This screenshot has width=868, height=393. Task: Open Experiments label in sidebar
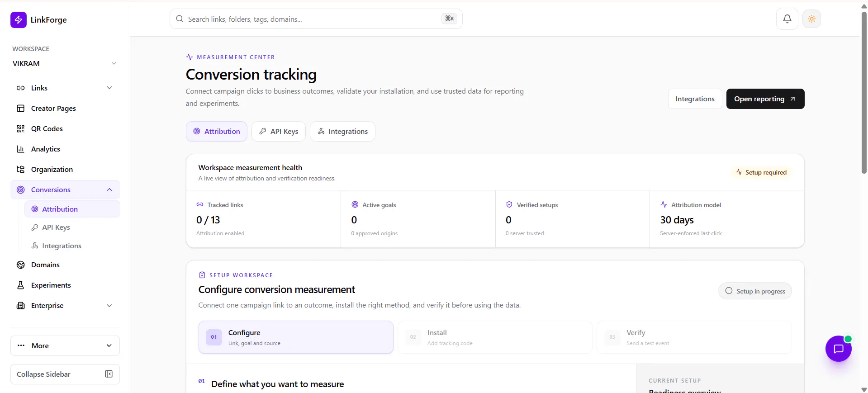[x=51, y=285]
